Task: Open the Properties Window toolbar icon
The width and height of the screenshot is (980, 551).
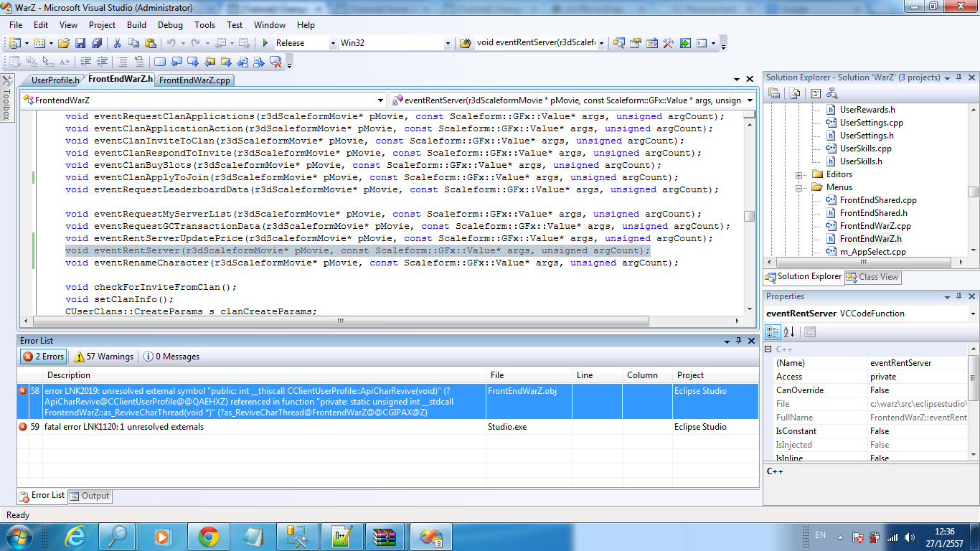Action: (636, 43)
